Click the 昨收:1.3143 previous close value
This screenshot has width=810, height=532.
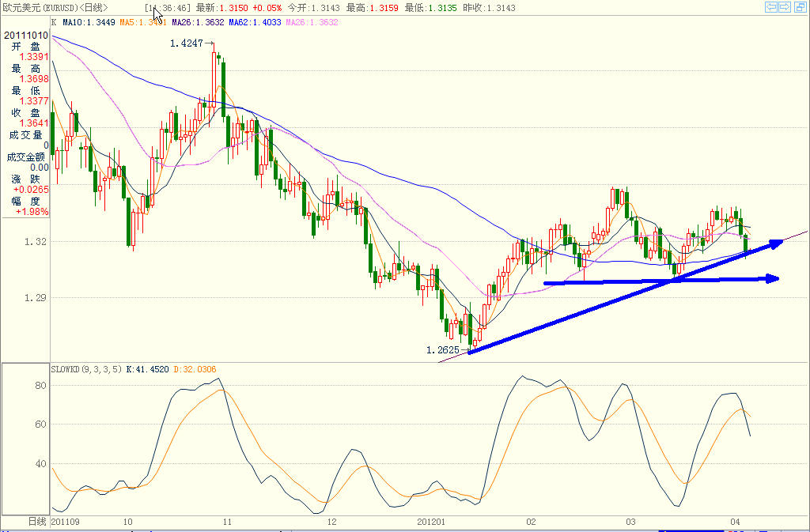coord(489,8)
